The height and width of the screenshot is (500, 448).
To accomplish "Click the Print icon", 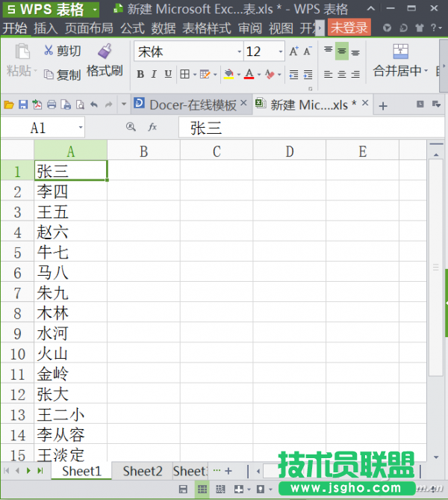I will [x=52, y=105].
